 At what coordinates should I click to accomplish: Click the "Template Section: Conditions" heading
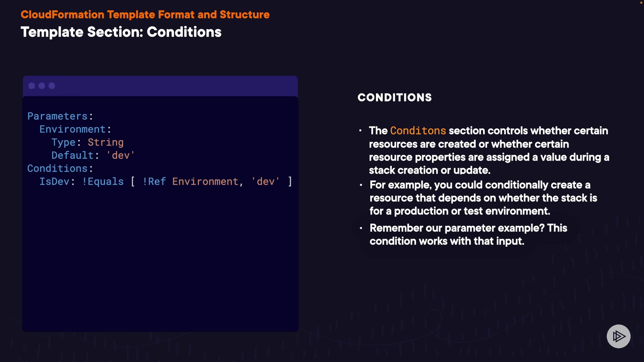pyautogui.click(x=121, y=32)
